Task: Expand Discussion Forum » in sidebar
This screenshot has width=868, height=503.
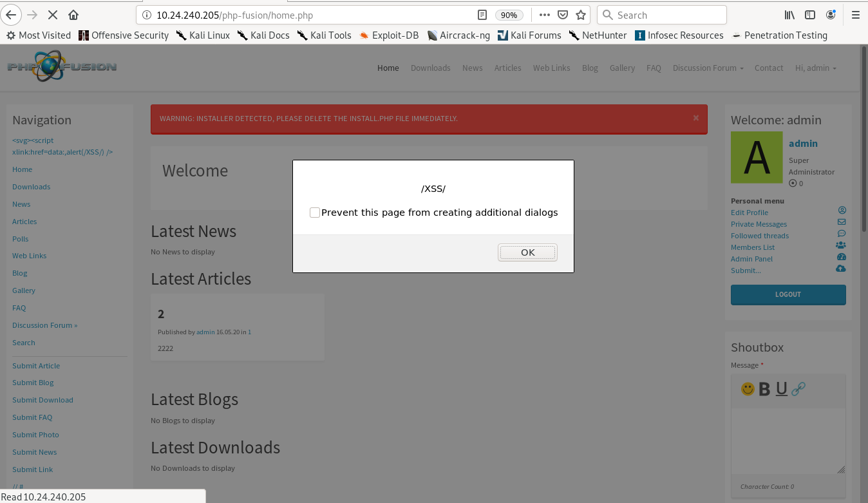Action: [x=44, y=325]
